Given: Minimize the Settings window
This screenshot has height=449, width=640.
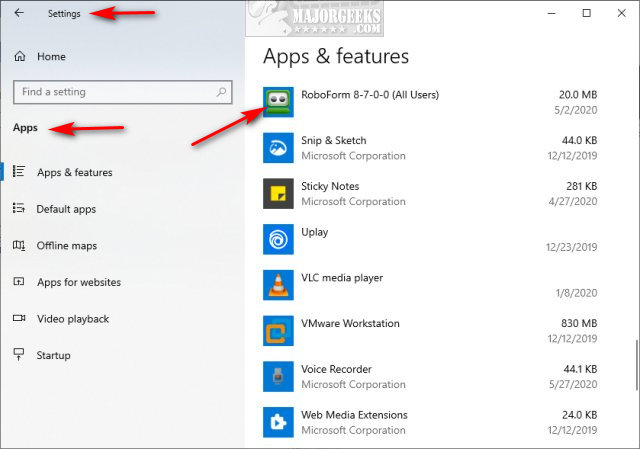Looking at the screenshot, I should click(551, 13).
